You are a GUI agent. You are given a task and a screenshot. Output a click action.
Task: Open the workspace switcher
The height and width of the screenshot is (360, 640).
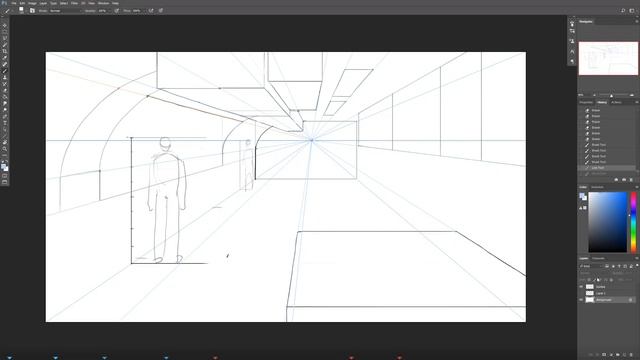[x=632, y=11]
